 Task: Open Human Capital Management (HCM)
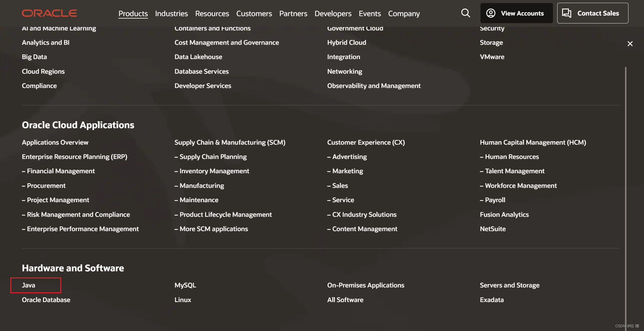[533, 143]
